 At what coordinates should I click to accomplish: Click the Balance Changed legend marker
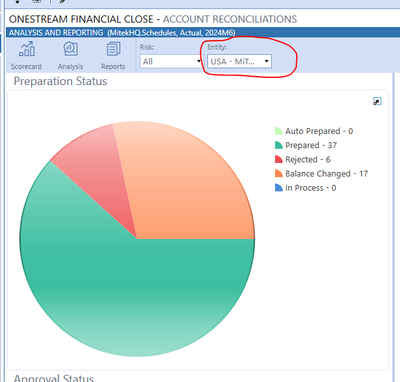click(279, 173)
